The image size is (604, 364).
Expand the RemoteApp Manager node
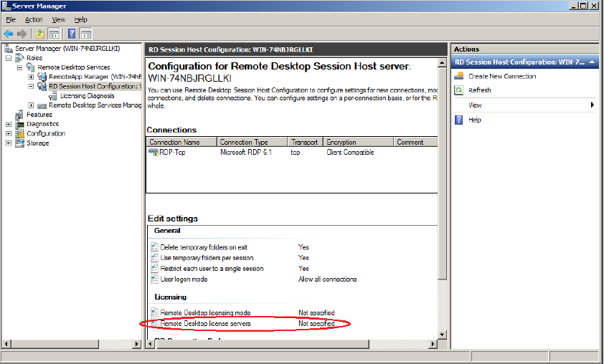click(31, 77)
